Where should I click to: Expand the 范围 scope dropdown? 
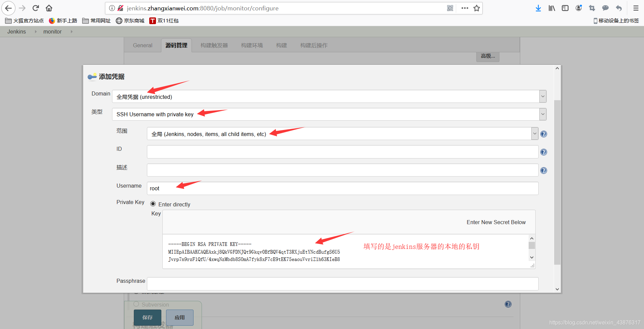[x=535, y=134]
